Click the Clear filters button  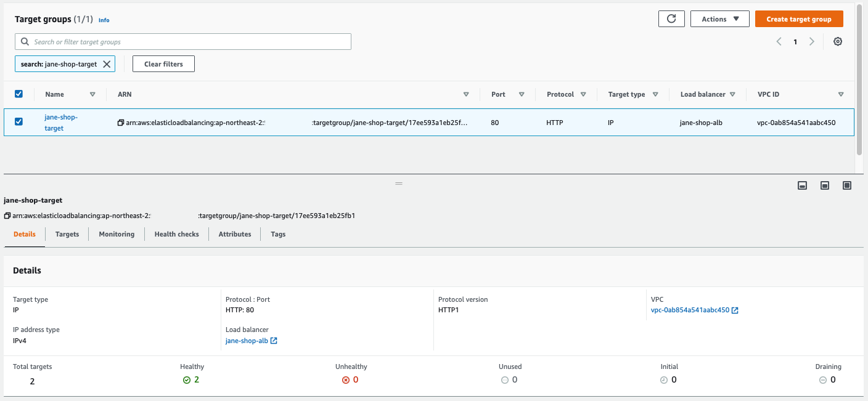pos(163,64)
